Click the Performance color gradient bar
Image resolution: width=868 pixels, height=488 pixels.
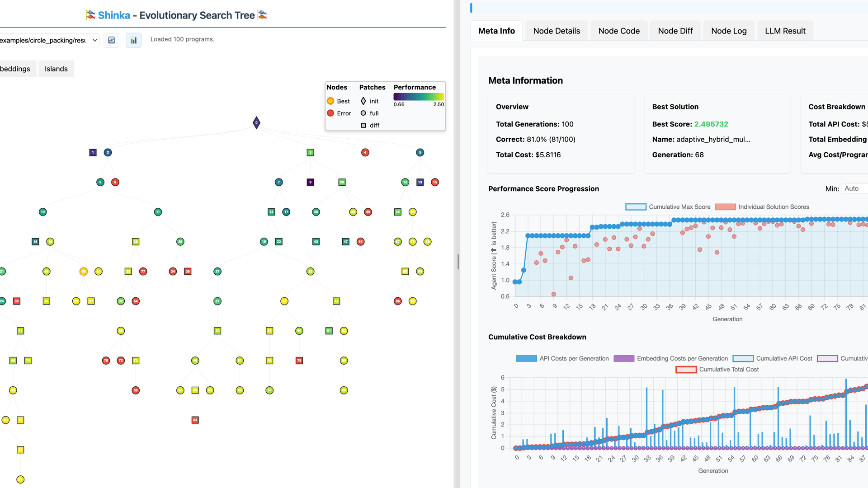coord(419,97)
